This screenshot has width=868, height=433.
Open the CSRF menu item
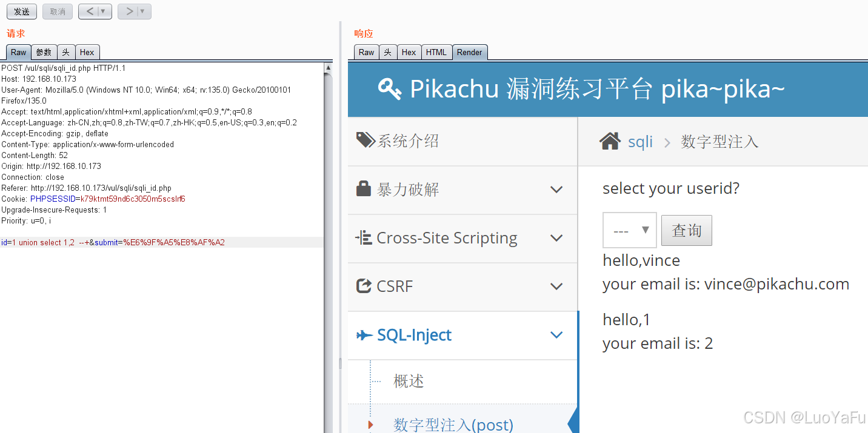coord(463,287)
